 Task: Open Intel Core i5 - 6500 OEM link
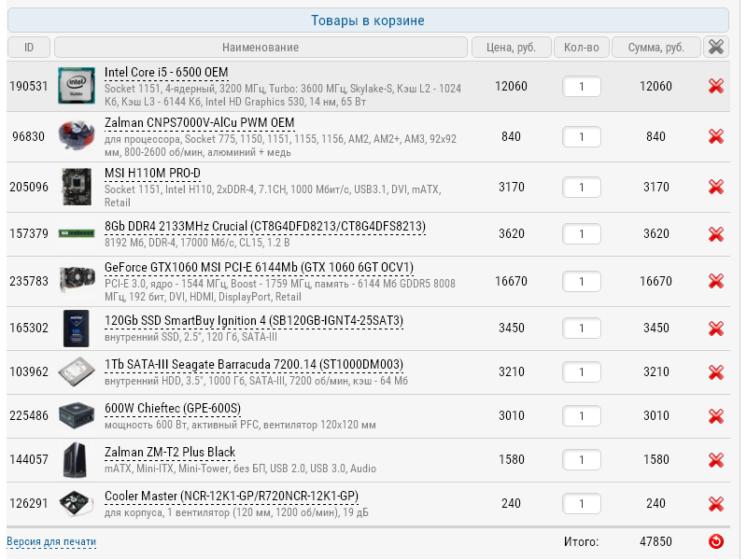166,73
